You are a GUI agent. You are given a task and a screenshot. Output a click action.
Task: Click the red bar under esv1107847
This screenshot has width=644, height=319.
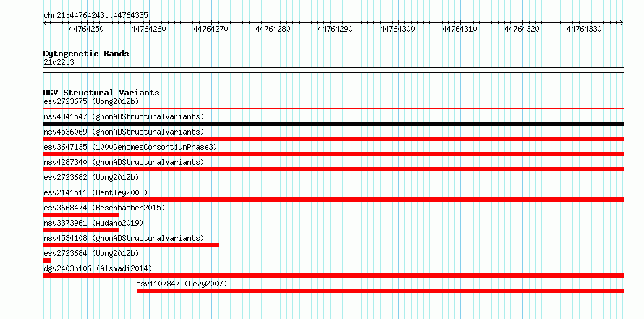(380, 291)
